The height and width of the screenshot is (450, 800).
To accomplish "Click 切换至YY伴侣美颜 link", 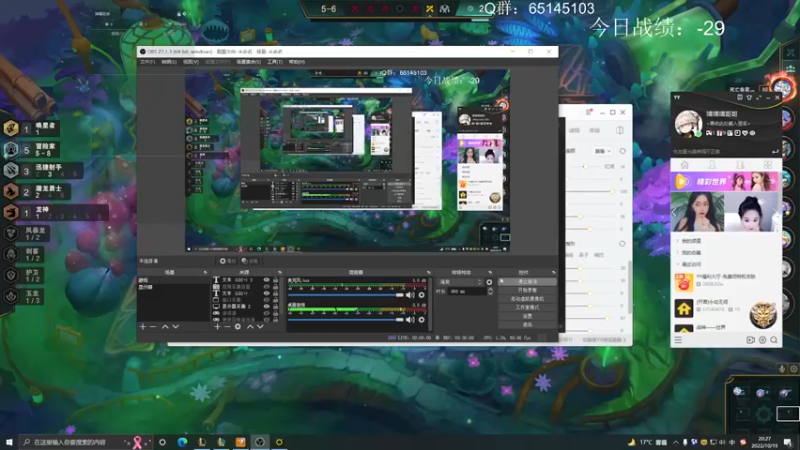I will [x=605, y=340].
